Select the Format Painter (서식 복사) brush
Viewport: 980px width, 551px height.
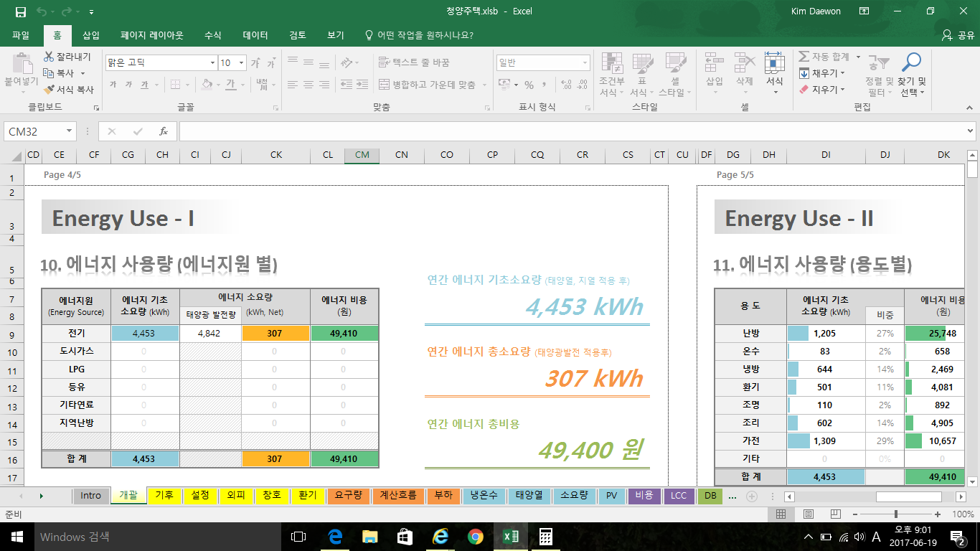click(49, 90)
